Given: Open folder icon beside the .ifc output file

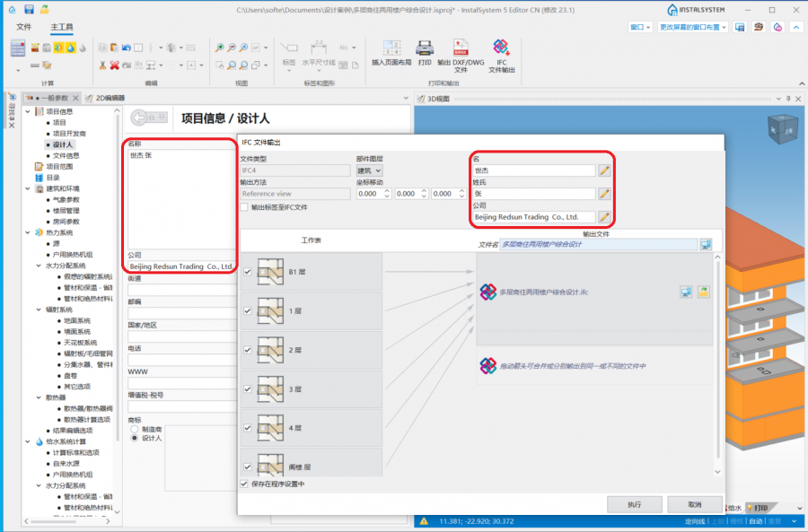Looking at the screenshot, I should (x=703, y=292).
